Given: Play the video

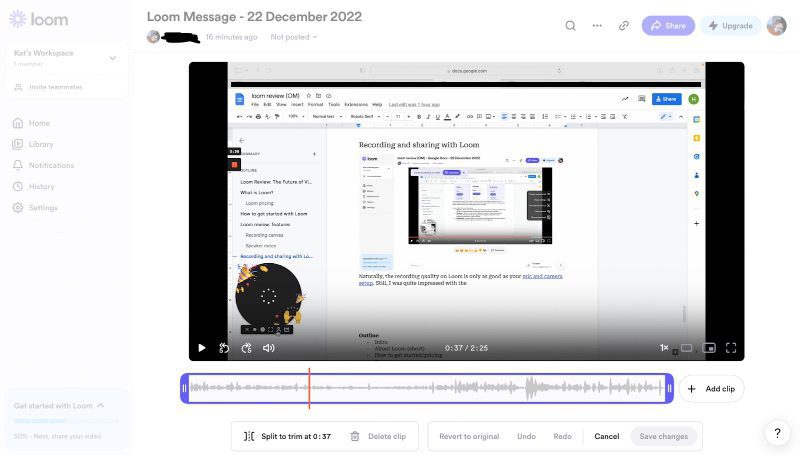Looking at the screenshot, I should tap(202, 348).
